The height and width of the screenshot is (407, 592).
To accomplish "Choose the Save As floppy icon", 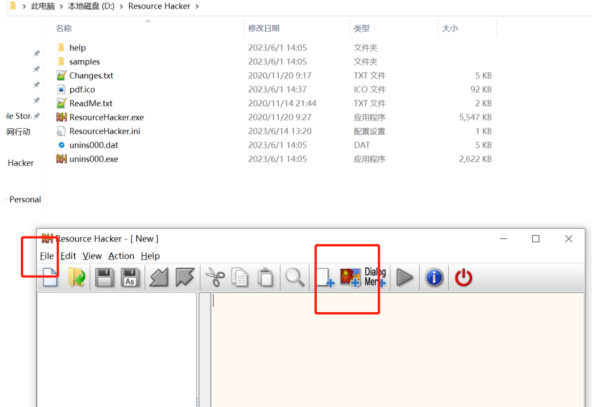I will tap(130, 278).
